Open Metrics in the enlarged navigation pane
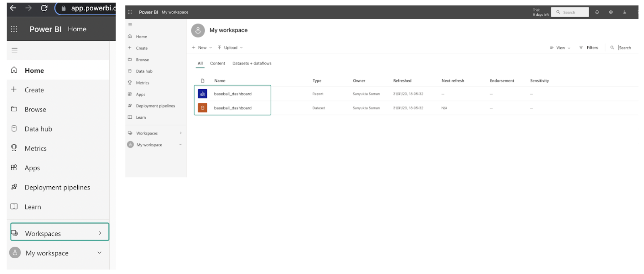This screenshot has width=644, height=274. coord(58,148)
